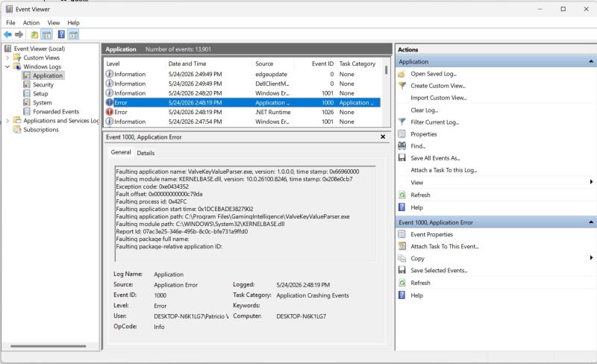
Task: Click Event Properties action text
Action: (432, 234)
